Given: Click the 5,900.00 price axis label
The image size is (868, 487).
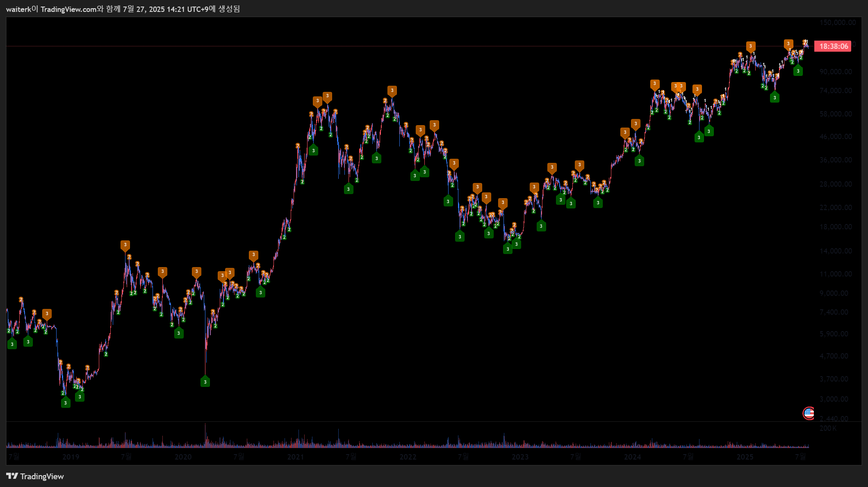Looking at the screenshot, I should point(834,334).
